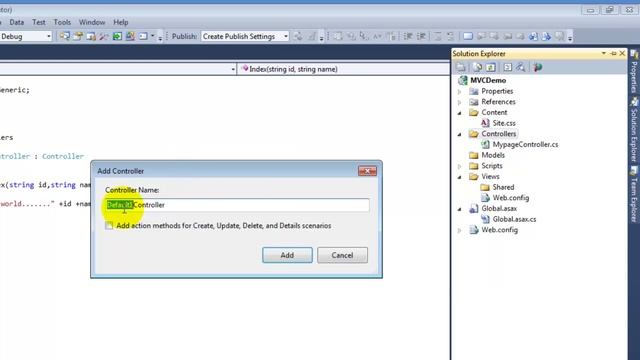
Task: Collapse the Content folder
Action: point(460,113)
